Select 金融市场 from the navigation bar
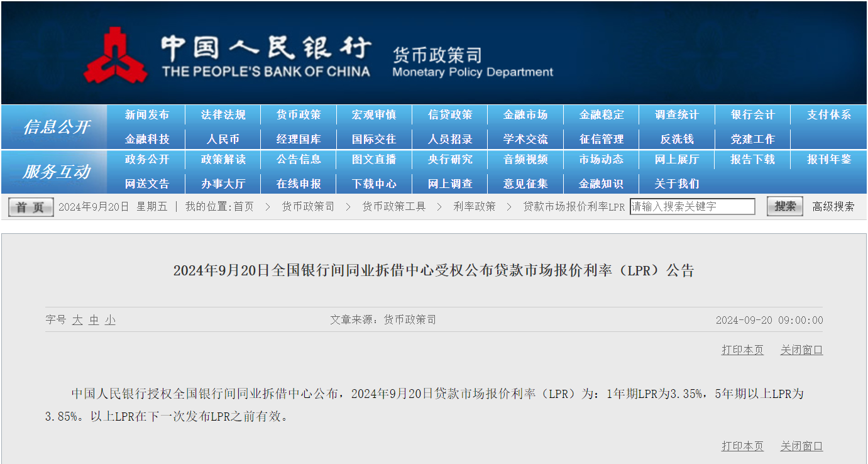This screenshot has height=464, width=868. (525, 115)
